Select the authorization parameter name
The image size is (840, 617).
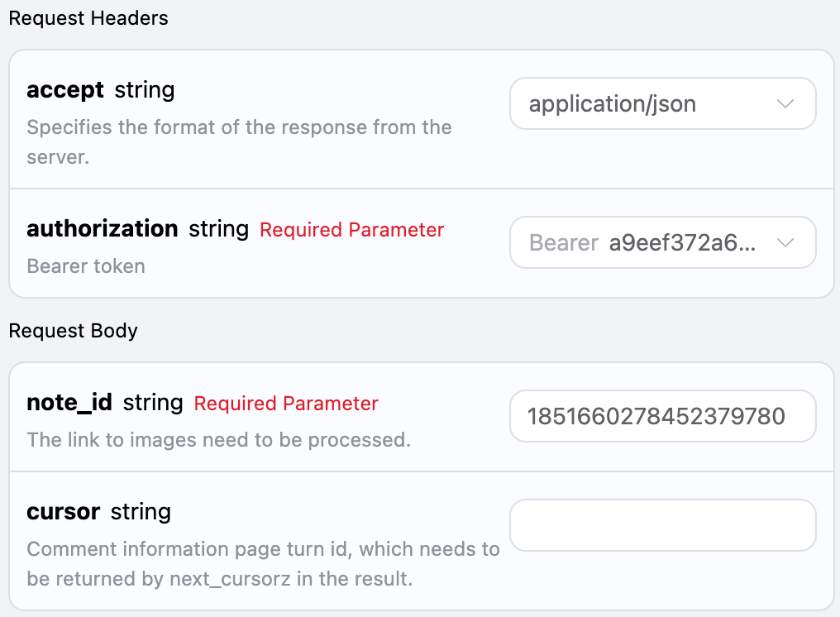(x=103, y=228)
